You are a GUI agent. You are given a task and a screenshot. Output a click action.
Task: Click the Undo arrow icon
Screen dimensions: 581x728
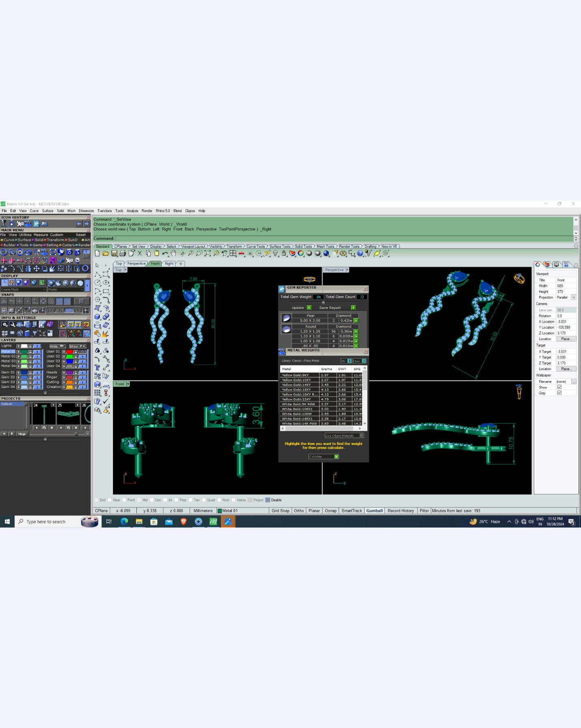point(164,253)
